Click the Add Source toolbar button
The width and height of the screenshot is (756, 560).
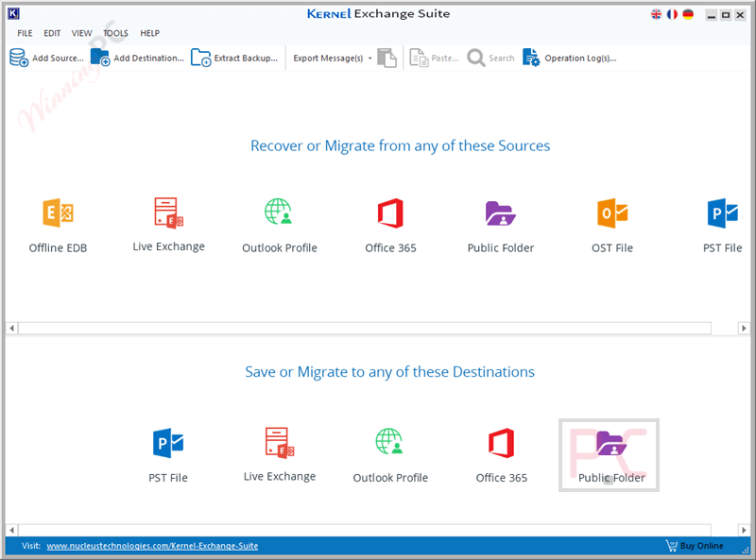point(46,58)
